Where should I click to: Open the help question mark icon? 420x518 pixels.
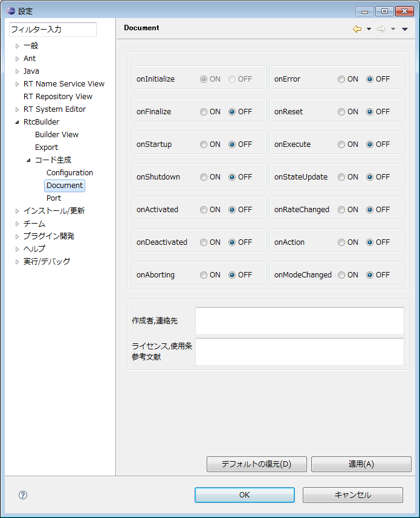coord(23,495)
